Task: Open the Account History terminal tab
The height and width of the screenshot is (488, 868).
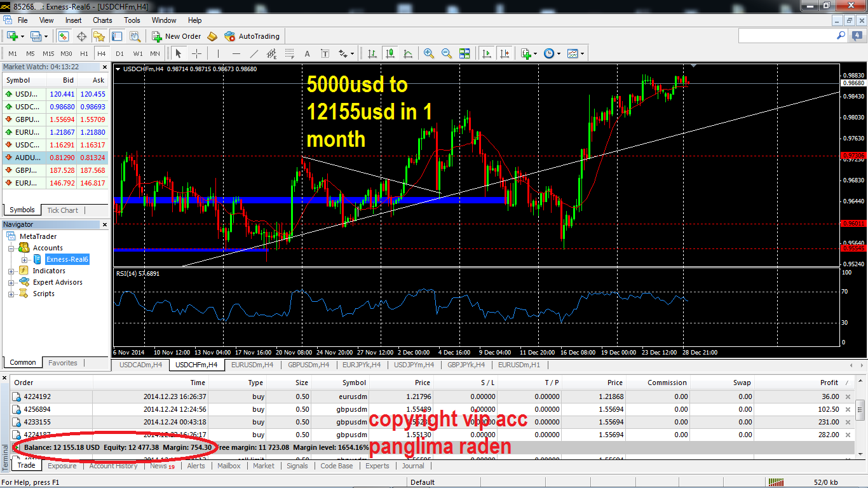Action: tap(113, 466)
